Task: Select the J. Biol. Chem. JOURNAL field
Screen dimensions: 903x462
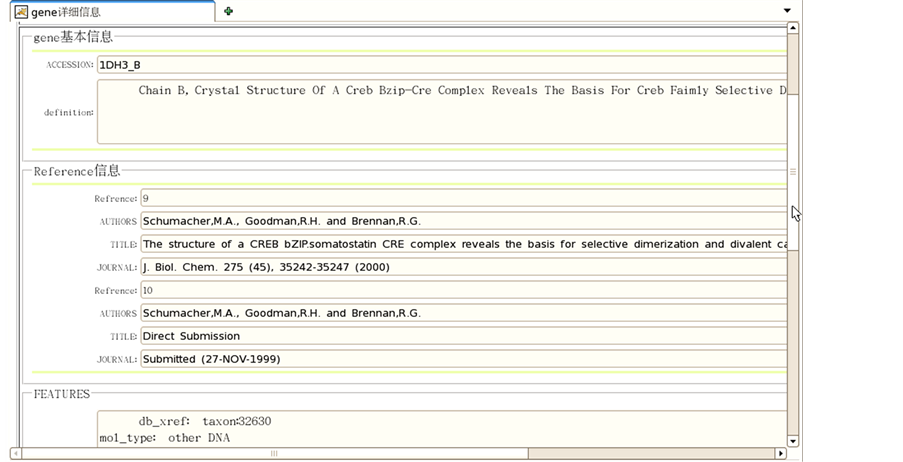Action: point(460,267)
